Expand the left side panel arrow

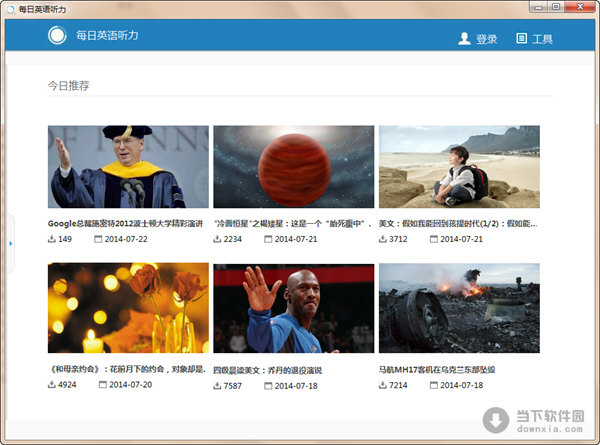11,243
